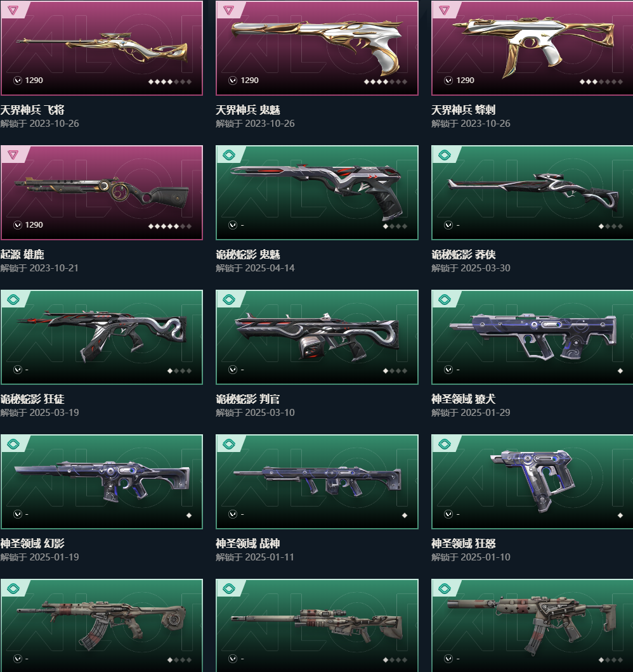The height and width of the screenshot is (672, 633).
Task: Click the 神圣领域 狂怒 skin title
Action: 464,543
